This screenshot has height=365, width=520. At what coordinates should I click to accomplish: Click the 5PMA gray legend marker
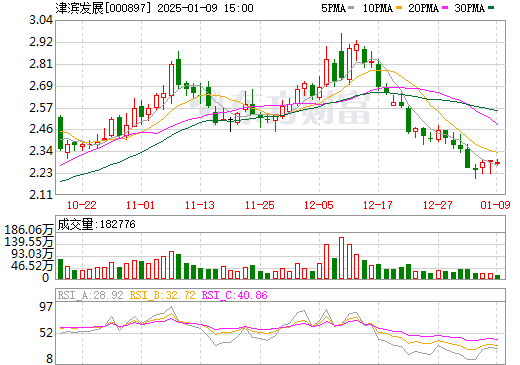coord(351,8)
